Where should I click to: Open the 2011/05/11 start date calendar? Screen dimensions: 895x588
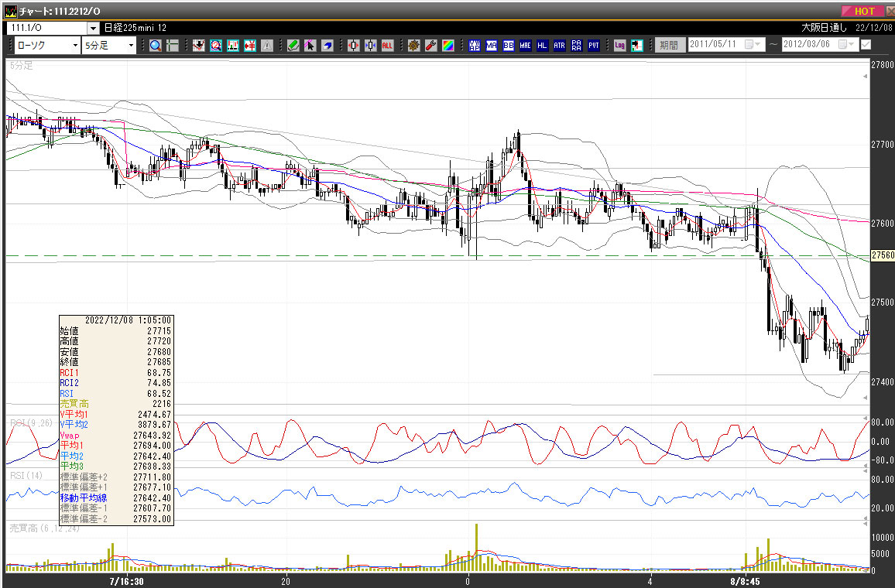click(x=753, y=44)
